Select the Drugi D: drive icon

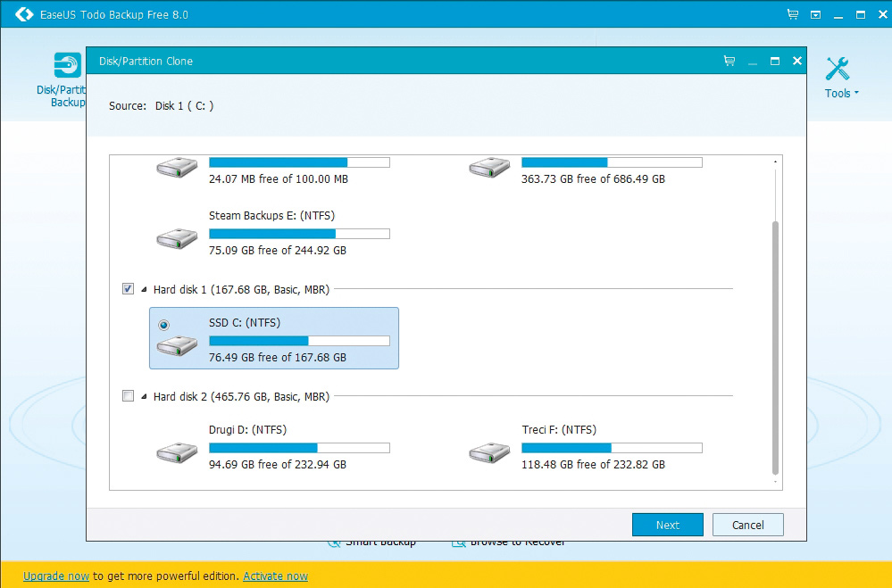click(x=177, y=452)
